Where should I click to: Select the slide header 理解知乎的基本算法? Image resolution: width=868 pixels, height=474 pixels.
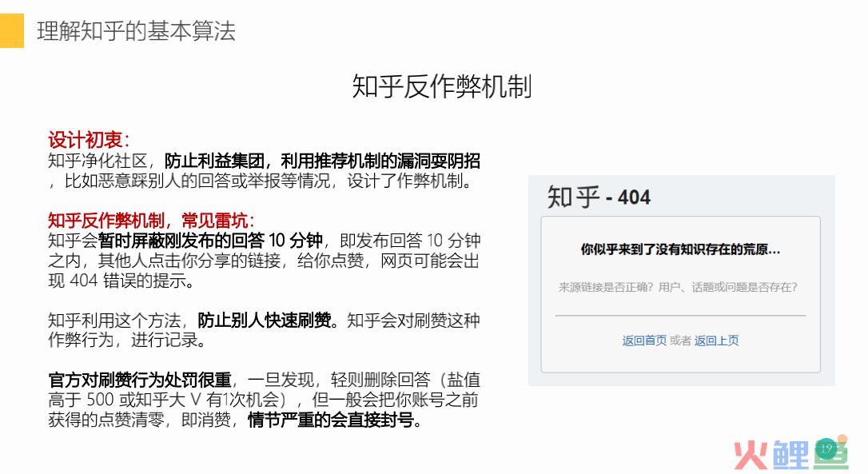point(136,31)
